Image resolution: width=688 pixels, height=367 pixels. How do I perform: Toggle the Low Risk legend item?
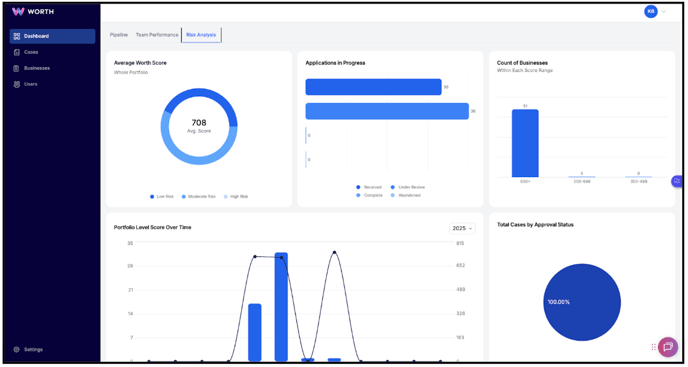click(162, 197)
